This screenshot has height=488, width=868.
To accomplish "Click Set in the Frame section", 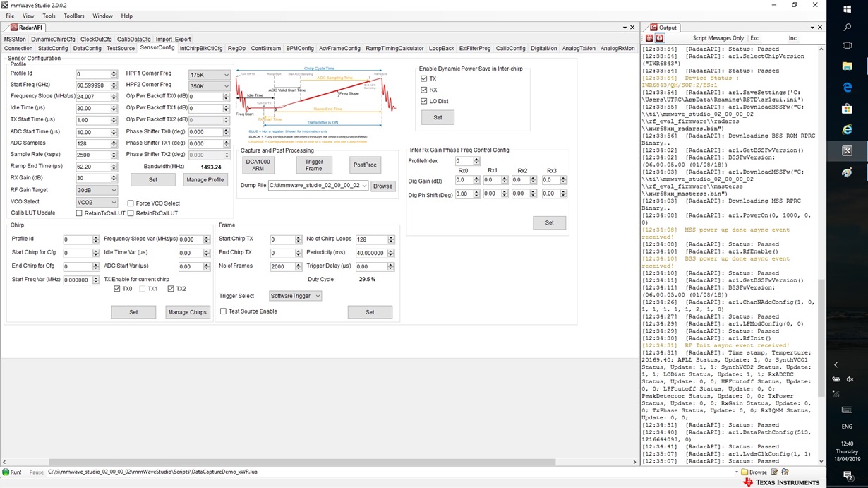I will pyautogui.click(x=370, y=312).
